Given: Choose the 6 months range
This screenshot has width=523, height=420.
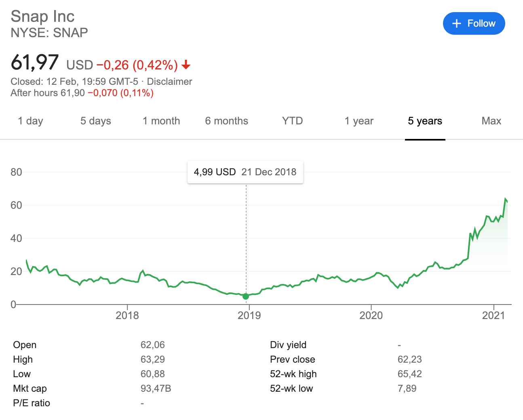Looking at the screenshot, I should click(x=227, y=121).
